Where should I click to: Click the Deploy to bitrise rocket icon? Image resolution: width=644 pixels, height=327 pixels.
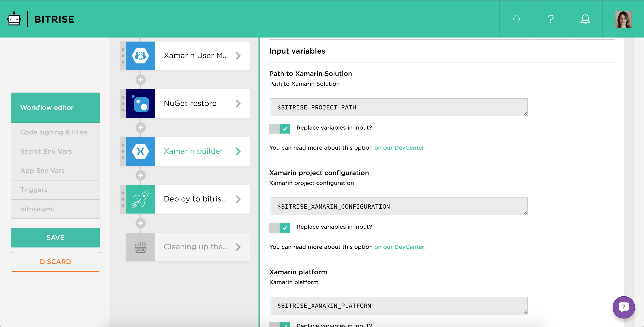(x=140, y=199)
